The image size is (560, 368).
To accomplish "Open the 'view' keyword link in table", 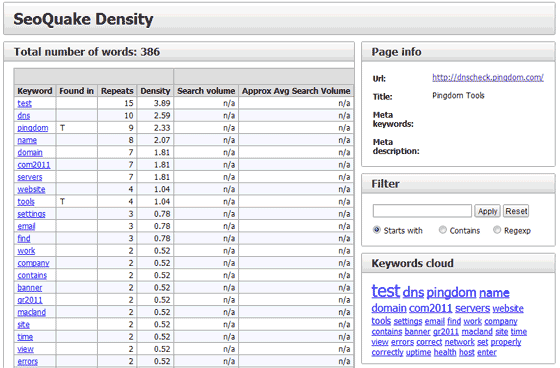I will pyautogui.click(x=26, y=349).
